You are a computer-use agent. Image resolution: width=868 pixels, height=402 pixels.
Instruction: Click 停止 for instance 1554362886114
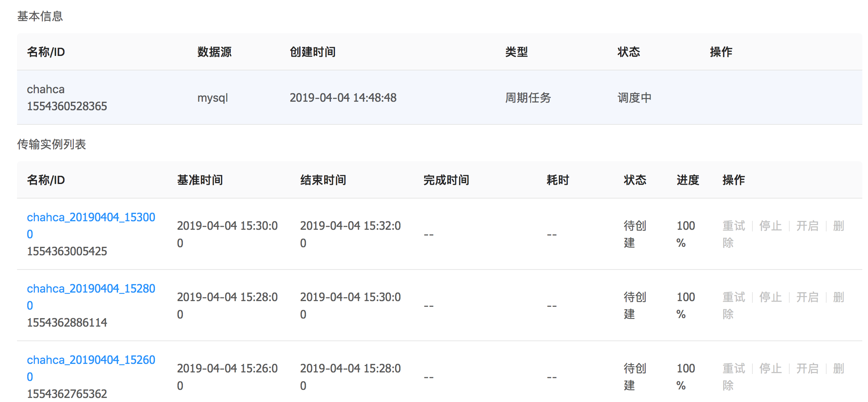coord(770,297)
